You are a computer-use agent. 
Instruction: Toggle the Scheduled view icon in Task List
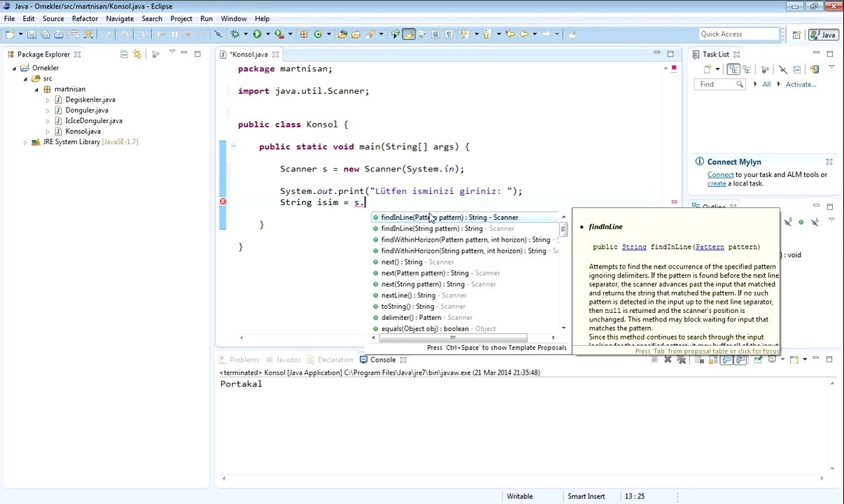click(x=747, y=69)
